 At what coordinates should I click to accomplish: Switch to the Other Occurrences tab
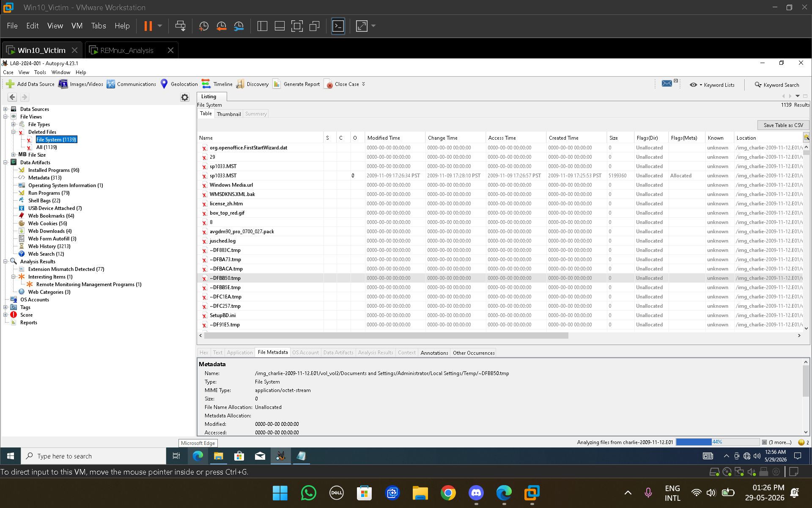click(x=474, y=353)
